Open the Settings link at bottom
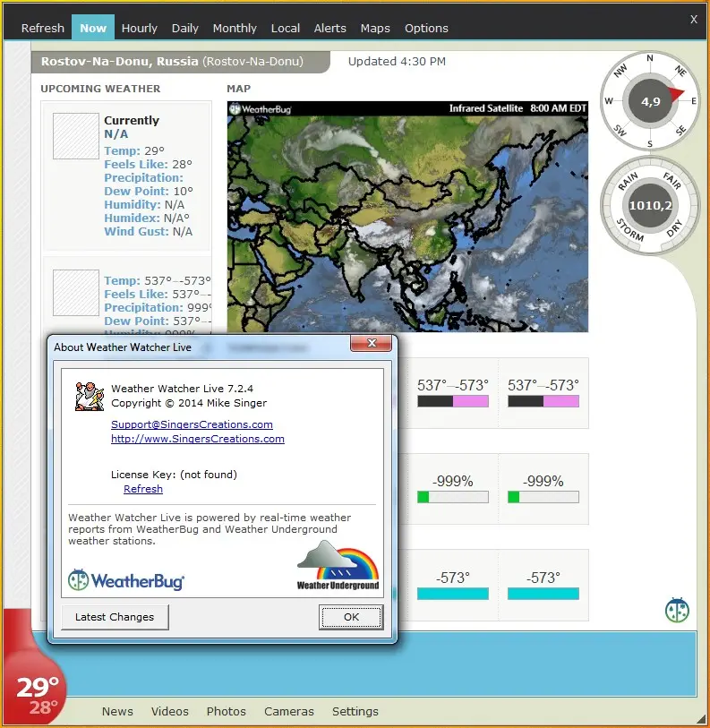 [355, 711]
